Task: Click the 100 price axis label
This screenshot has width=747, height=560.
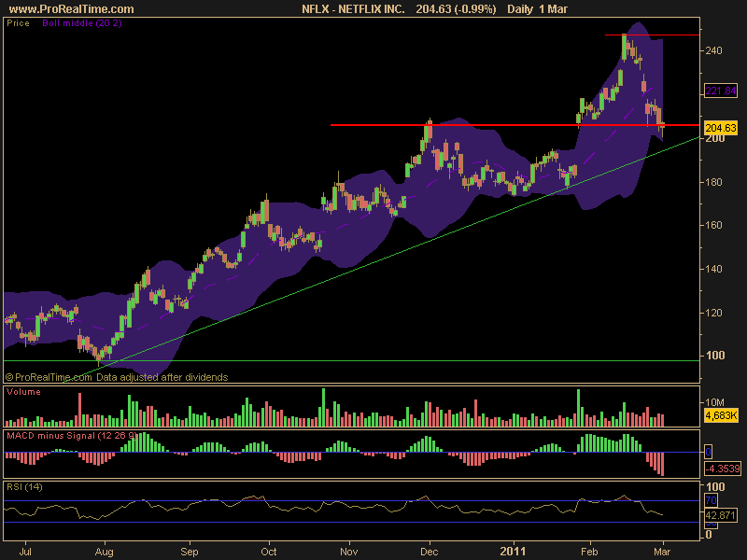Action: (715, 356)
